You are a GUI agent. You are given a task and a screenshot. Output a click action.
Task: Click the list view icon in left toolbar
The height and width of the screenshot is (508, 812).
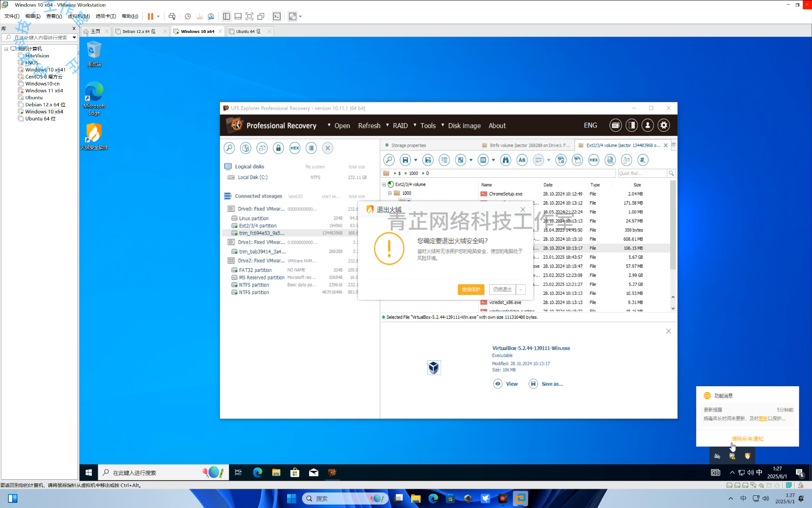311,148
